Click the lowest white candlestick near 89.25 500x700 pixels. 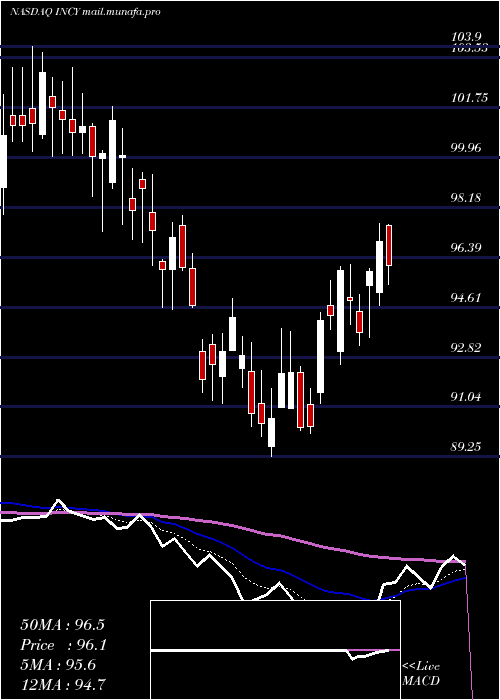point(271,422)
